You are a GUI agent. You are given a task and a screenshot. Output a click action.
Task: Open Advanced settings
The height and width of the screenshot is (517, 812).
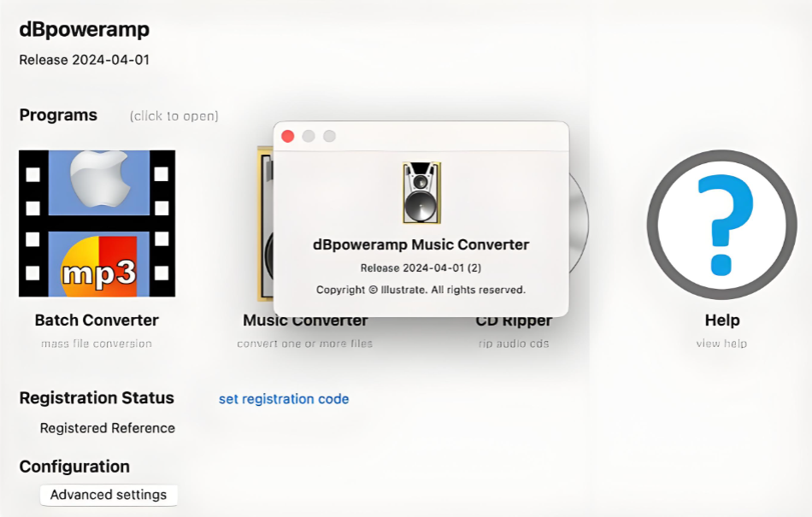tap(109, 495)
